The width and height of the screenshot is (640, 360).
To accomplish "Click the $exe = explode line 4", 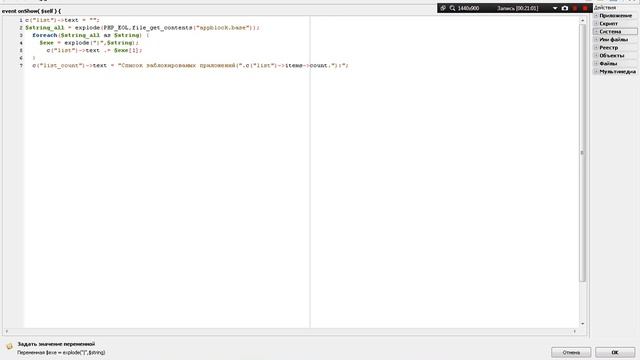I will tap(89, 43).
